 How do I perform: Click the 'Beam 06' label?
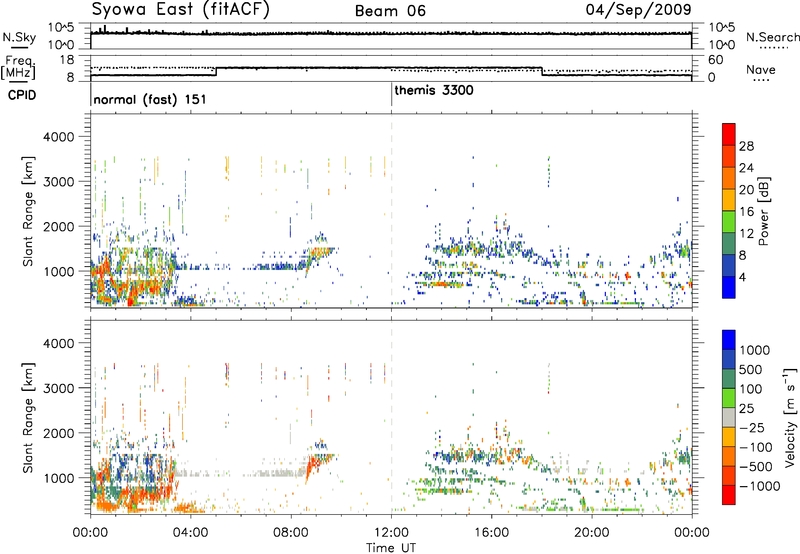pos(390,11)
